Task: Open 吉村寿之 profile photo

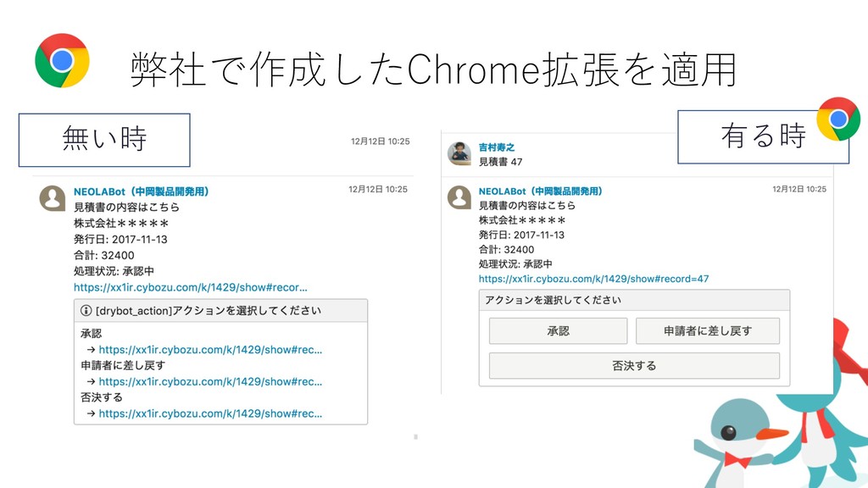Action: click(x=459, y=153)
